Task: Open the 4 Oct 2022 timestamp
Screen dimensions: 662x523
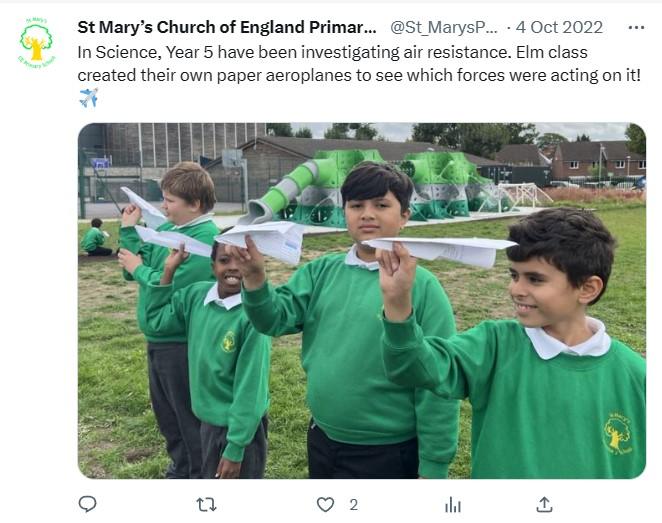Action: tap(559, 26)
